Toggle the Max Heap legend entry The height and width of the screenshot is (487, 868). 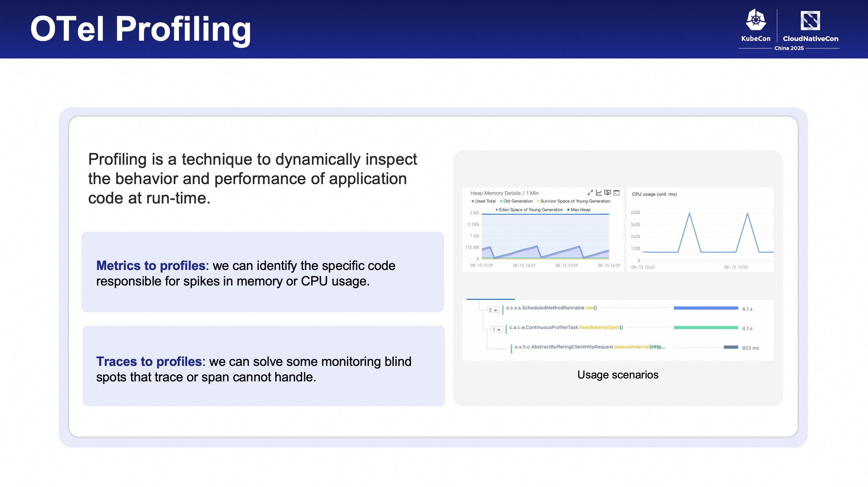pyautogui.click(x=579, y=210)
